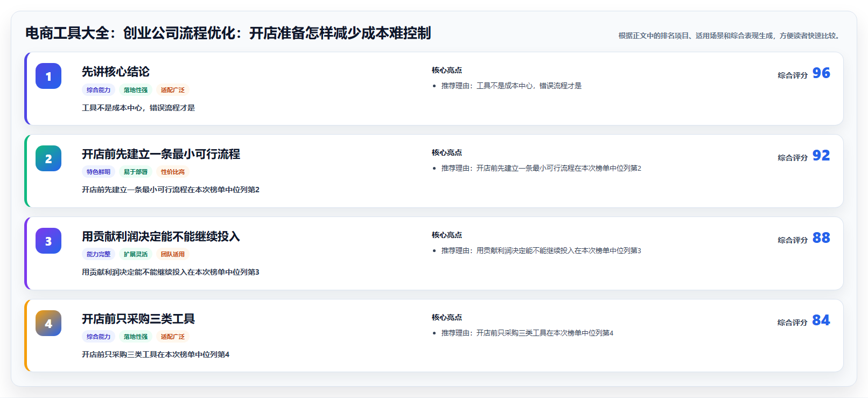
Task: Click the bullet 推荐理由 ending 位列第4
Action: pos(527,333)
